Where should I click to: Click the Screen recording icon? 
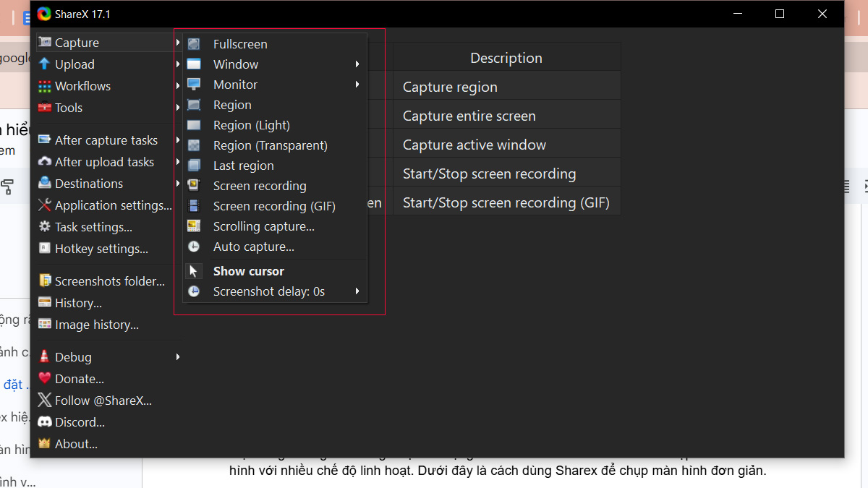click(x=194, y=186)
